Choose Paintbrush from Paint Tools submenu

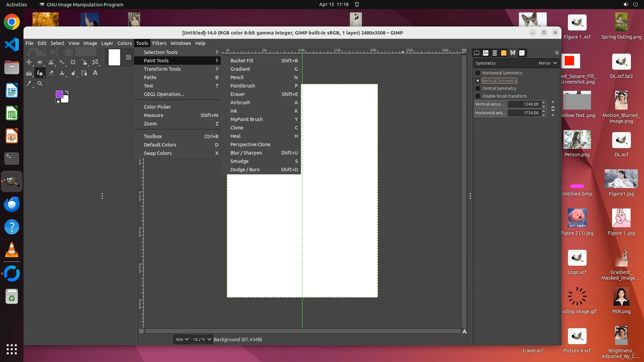click(243, 86)
